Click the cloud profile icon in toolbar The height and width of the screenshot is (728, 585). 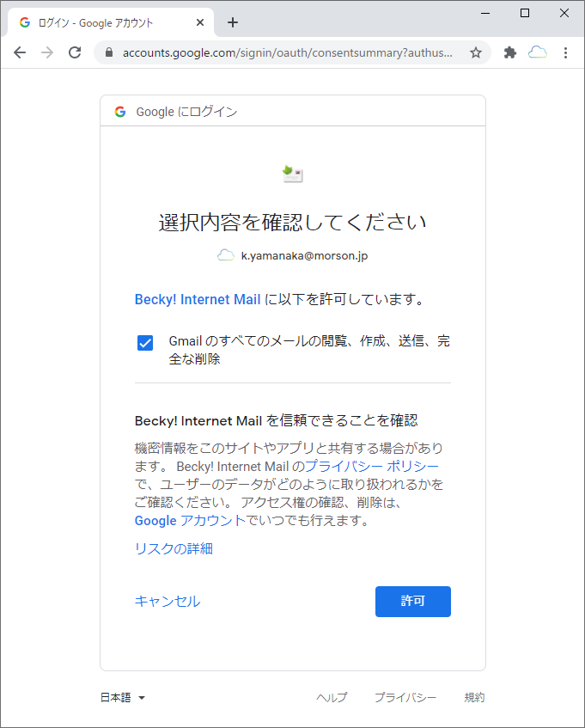pyautogui.click(x=538, y=52)
